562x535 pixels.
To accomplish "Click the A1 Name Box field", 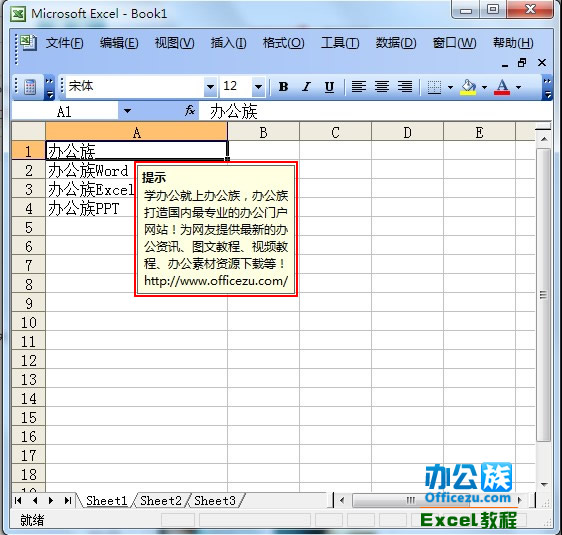I will pos(65,111).
